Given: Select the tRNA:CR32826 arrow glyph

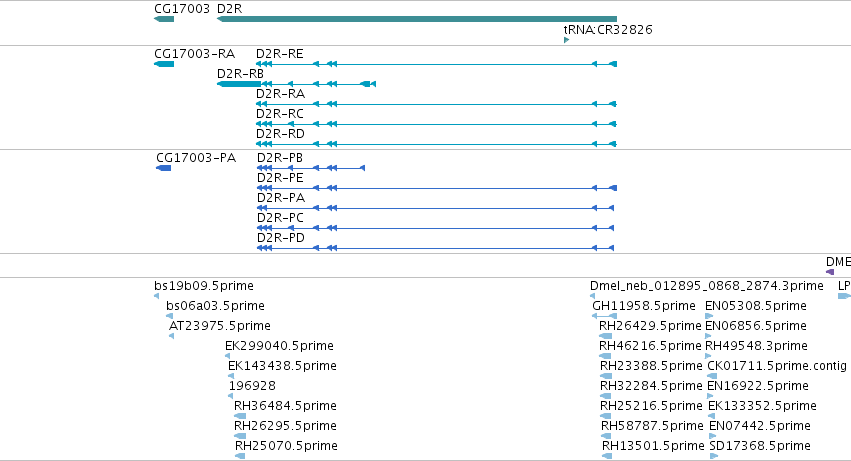Looking at the screenshot, I should pyautogui.click(x=567, y=40).
